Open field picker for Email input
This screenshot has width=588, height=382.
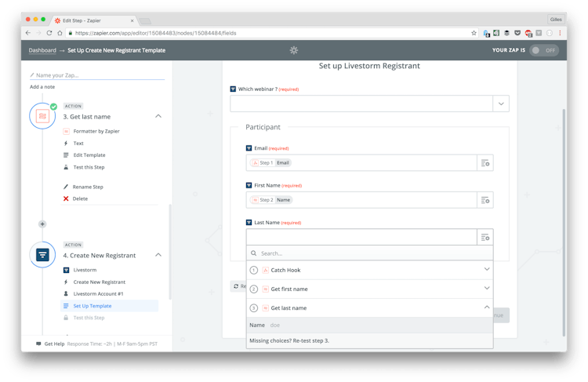pos(485,162)
